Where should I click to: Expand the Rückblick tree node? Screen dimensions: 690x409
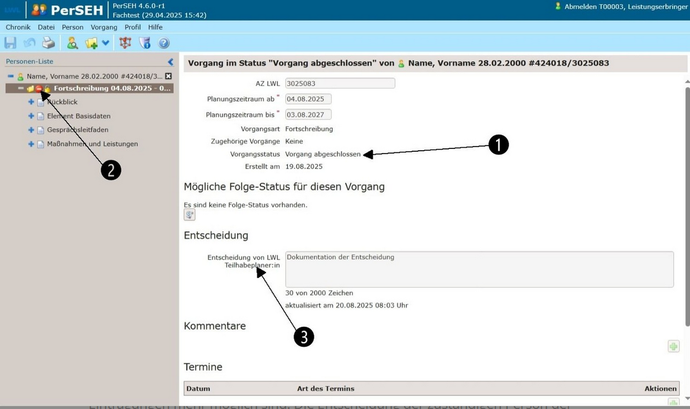pyautogui.click(x=31, y=102)
